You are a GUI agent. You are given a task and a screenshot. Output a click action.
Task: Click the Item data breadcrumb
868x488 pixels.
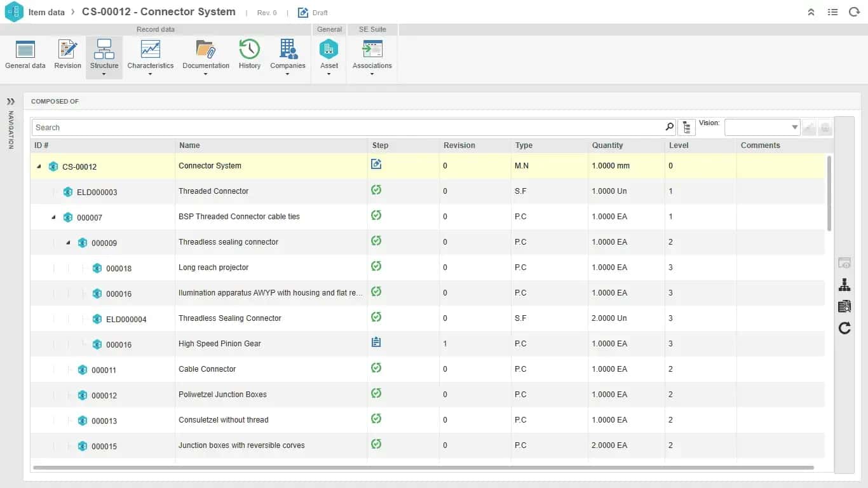pyautogui.click(x=46, y=12)
